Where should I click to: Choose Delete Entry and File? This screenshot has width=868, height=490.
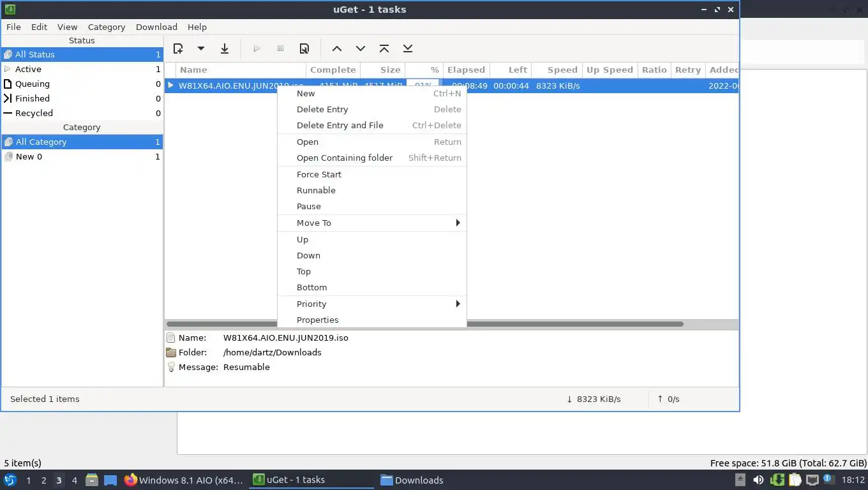click(372, 125)
